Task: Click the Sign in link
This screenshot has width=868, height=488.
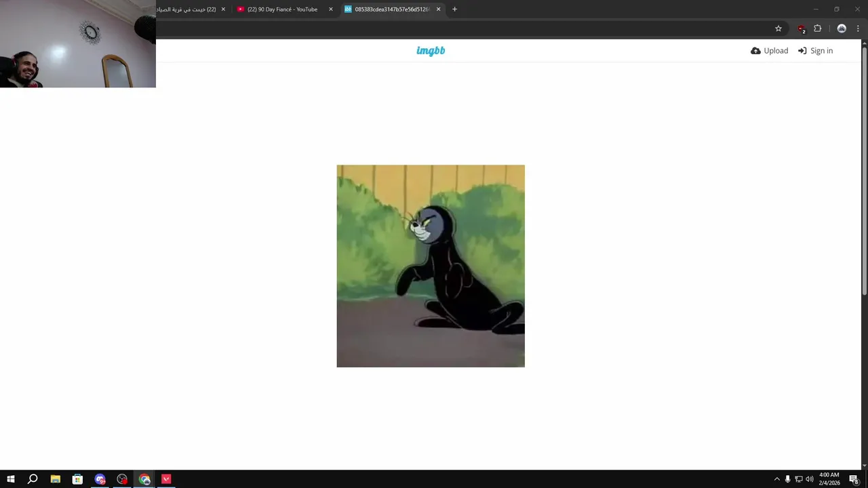Action: (815, 51)
